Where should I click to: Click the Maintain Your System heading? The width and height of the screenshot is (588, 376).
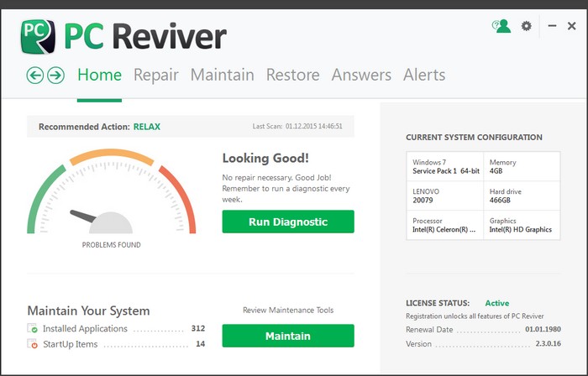(88, 311)
